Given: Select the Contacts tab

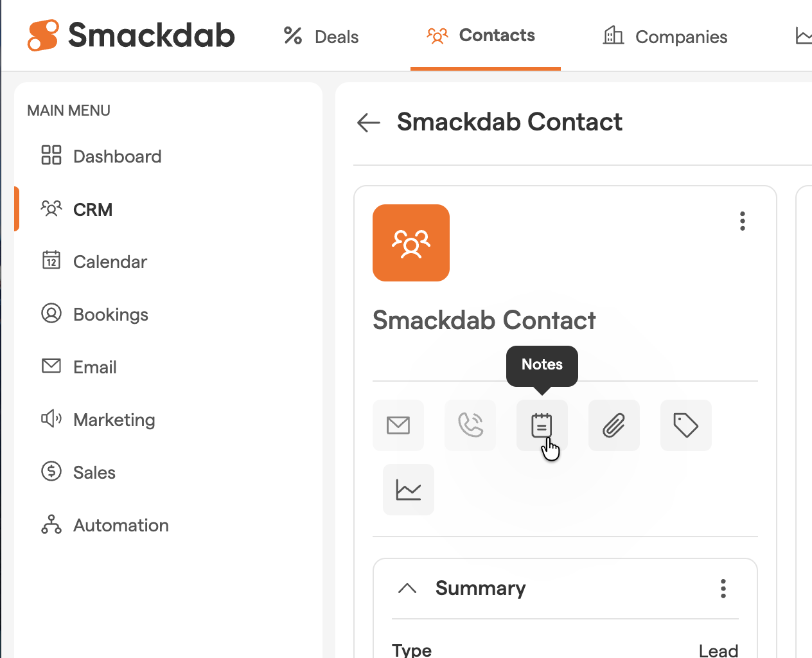Looking at the screenshot, I should 482,35.
